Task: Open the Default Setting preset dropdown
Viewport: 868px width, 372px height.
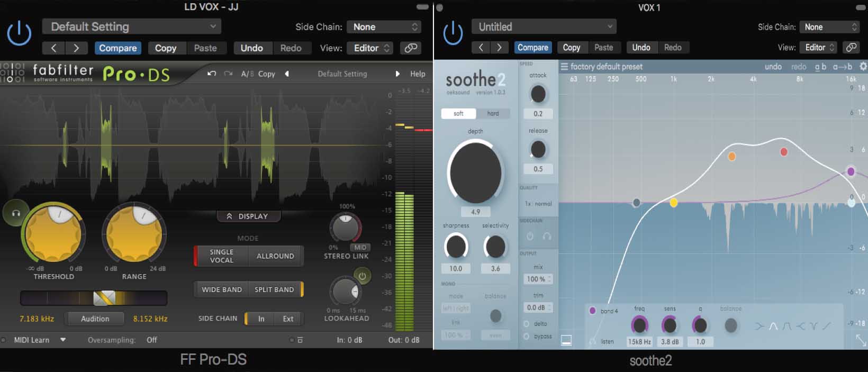Action: 132,26
